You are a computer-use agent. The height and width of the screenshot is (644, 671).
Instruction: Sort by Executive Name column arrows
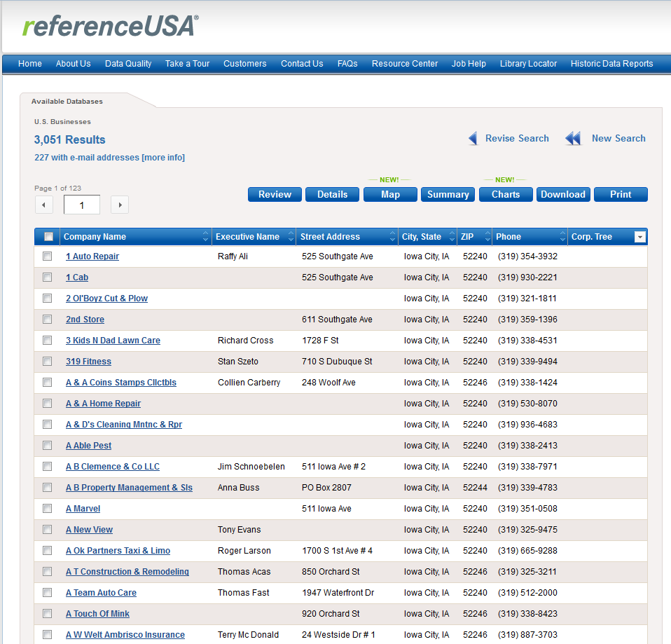[289, 237]
